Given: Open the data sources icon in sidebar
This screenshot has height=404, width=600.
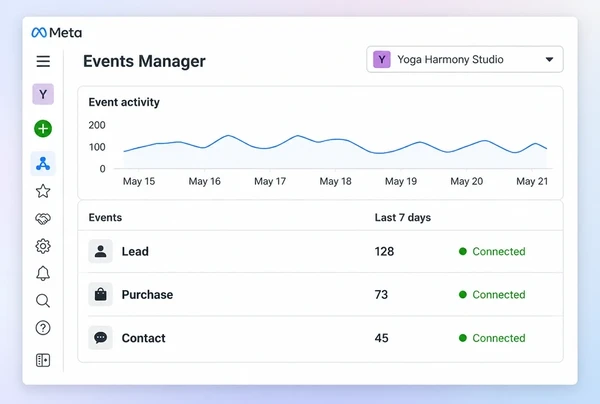Looking at the screenshot, I should coord(43,164).
